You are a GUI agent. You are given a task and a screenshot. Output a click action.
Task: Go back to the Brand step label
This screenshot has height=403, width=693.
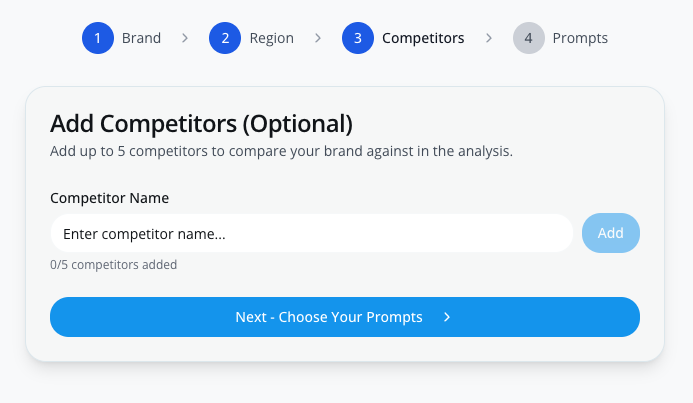[x=141, y=39]
